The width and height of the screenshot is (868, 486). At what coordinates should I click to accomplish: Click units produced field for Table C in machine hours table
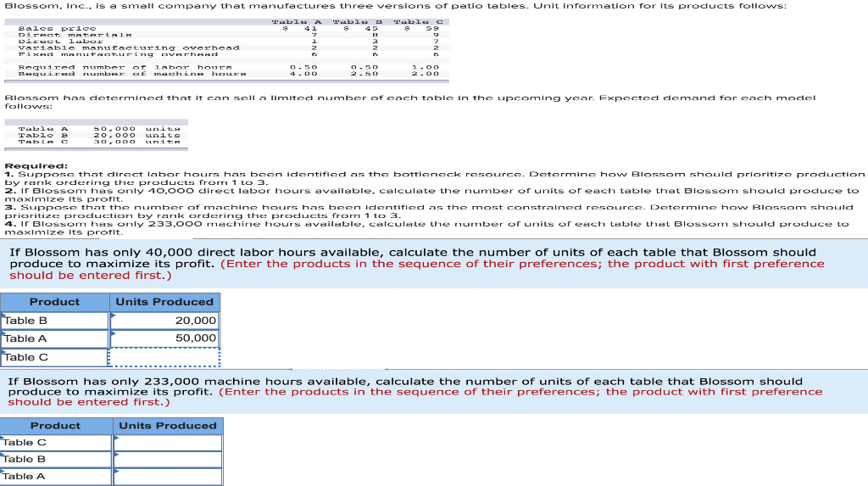point(168,442)
